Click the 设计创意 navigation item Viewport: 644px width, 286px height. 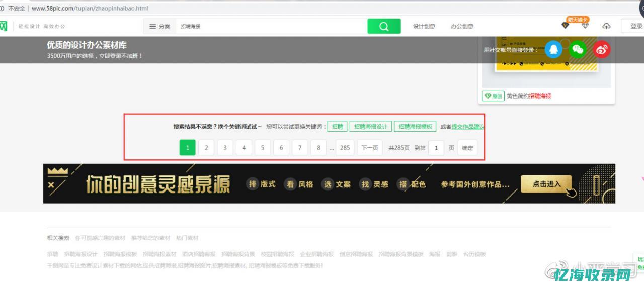[424, 26]
